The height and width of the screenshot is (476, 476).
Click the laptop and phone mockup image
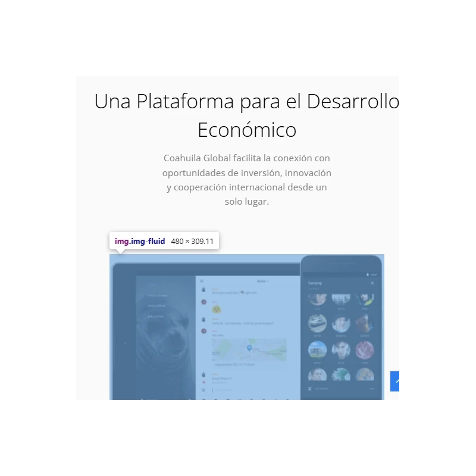click(246, 327)
